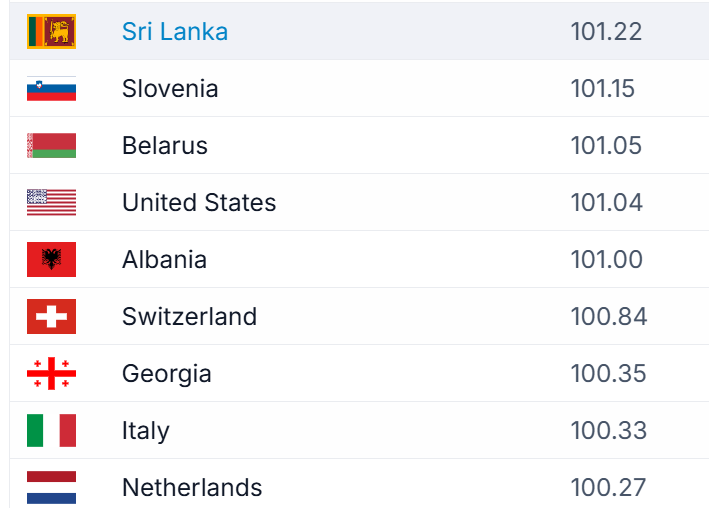Select the United States country name

click(199, 203)
